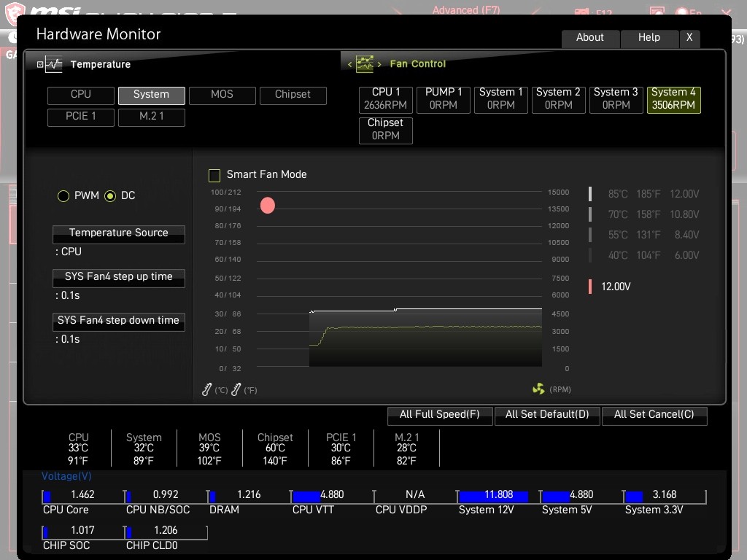Click the pink fan curve slider point

268,206
